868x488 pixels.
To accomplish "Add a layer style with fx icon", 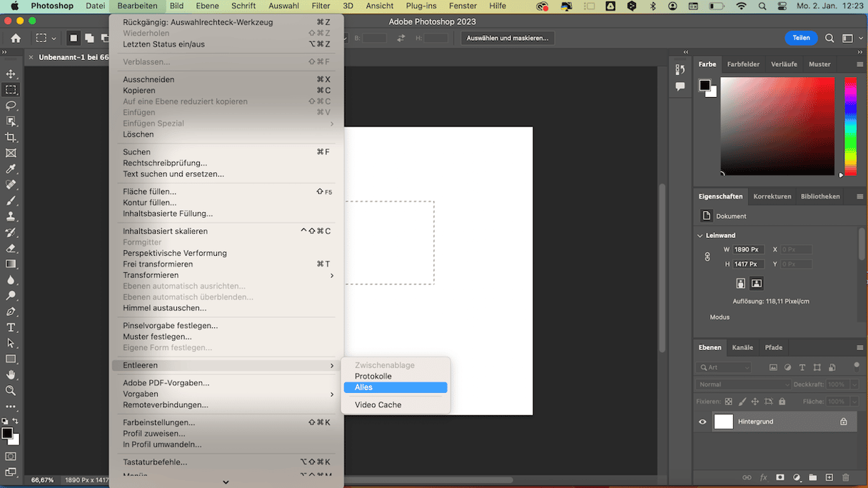I will coord(764,477).
